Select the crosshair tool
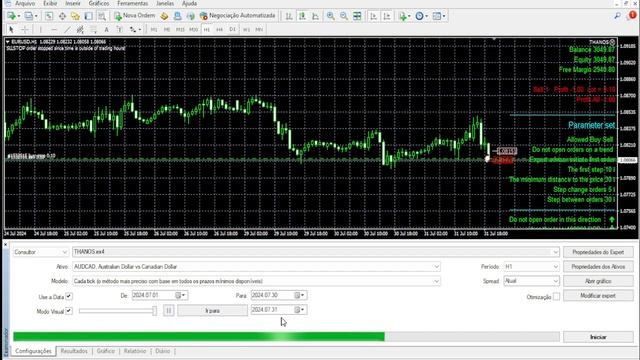The width and height of the screenshot is (640, 360). coord(25,29)
